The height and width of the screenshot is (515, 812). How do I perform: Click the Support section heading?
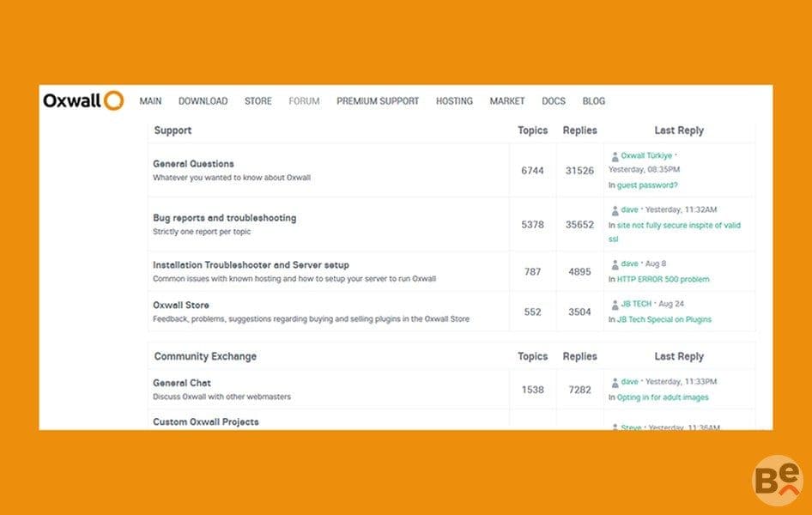(173, 130)
